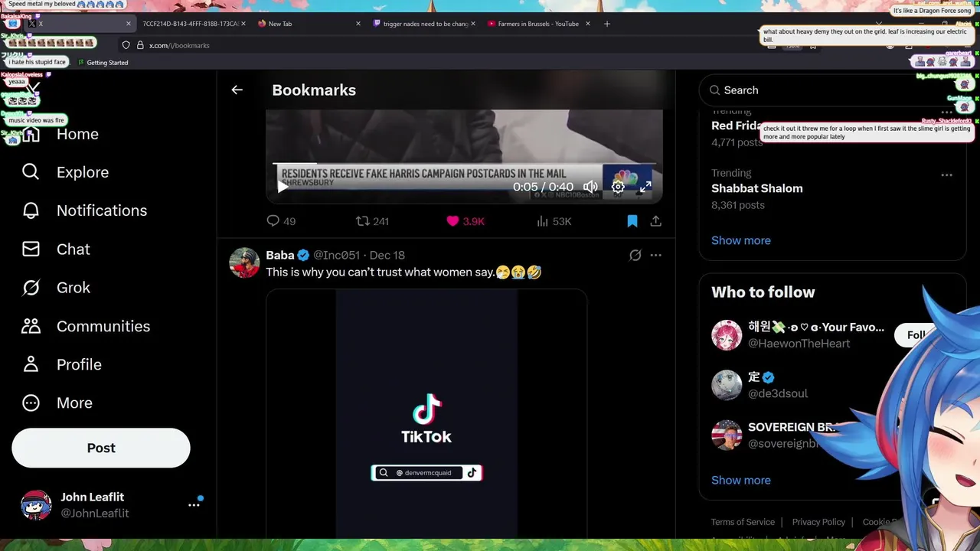Expand the video to fullscreen
The height and width of the screenshot is (551, 980).
pos(645,187)
